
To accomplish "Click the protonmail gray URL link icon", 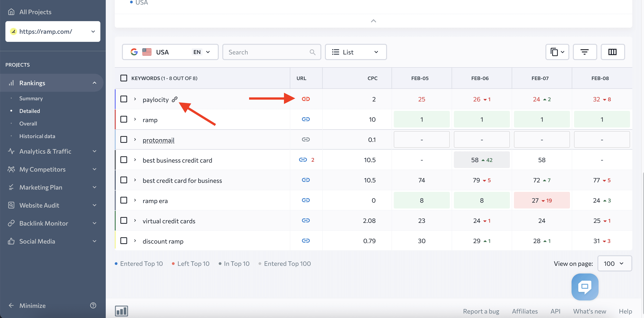I will [x=306, y=140].
